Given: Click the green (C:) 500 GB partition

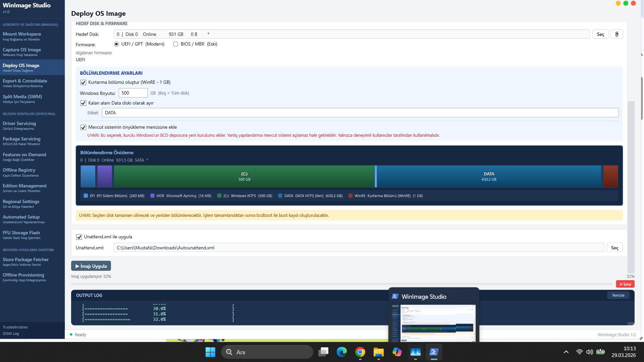Looking at the screenshot, I should tap(244, 176).
